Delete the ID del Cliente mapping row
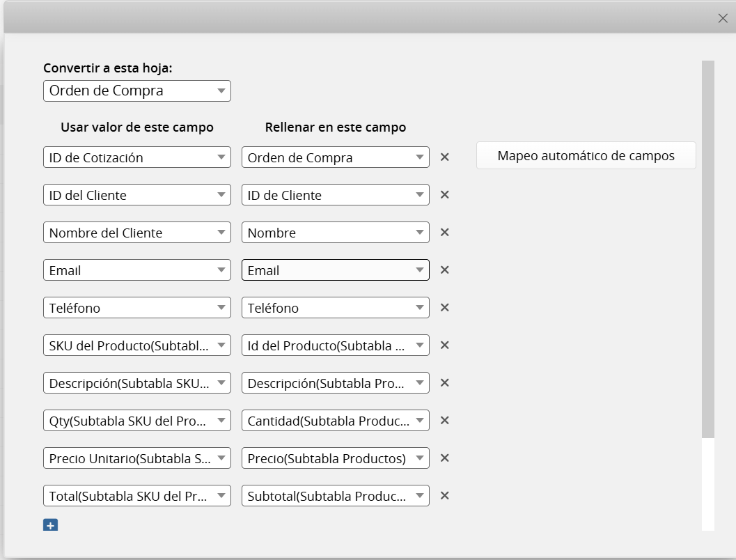This screenshot has height=560, width=736. click(445, 195)
